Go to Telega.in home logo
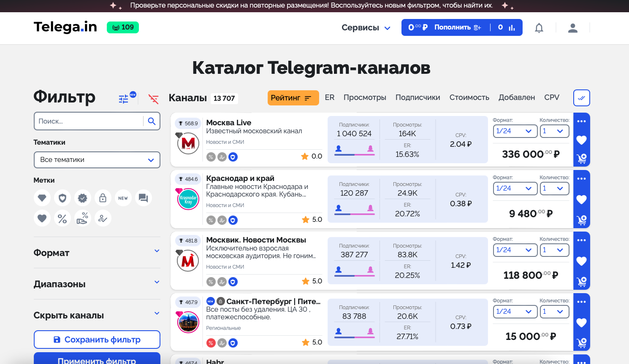Viewport: 629px width, 364px height. click(x=65, y=27)
